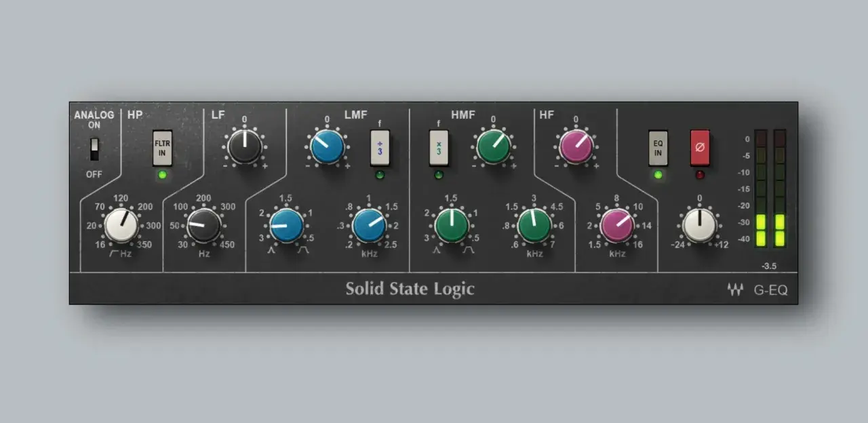This screenshot has height=423, width=868.
Task: Click the blue LMF frequency kHz knob
Action: click(x=370, y=226)
